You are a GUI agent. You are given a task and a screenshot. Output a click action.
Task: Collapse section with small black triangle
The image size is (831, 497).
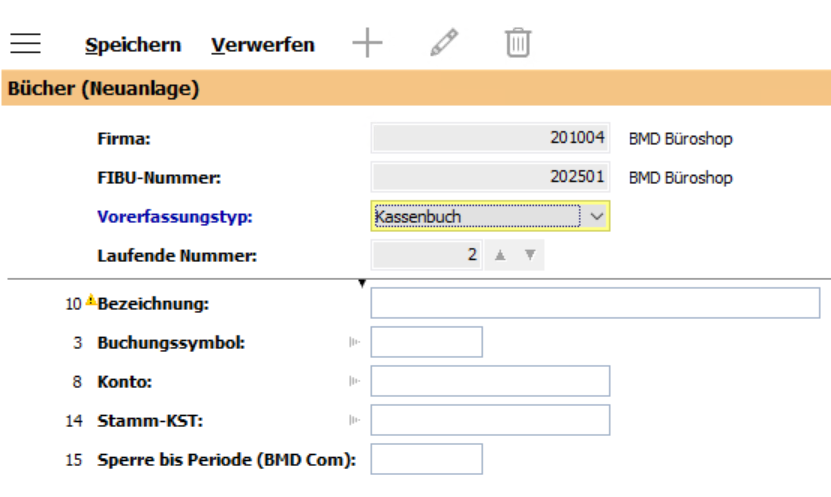pyautogui.click(x=362, y=284)
